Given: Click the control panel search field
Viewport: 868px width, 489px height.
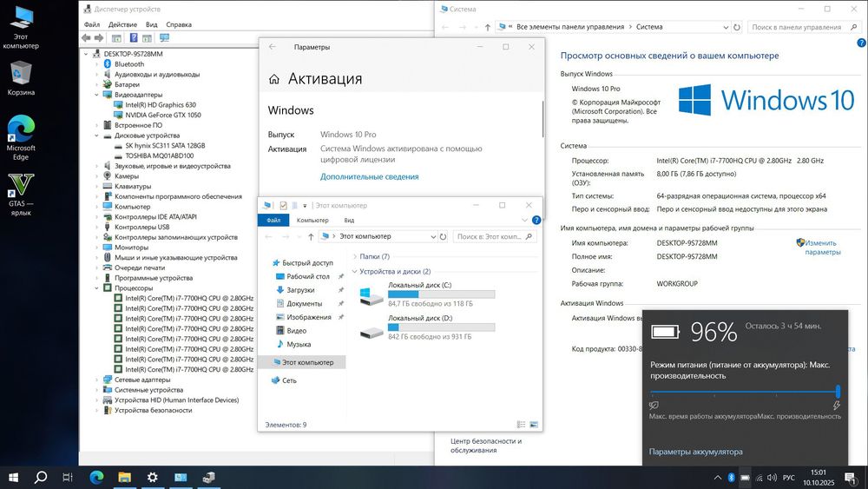Looking at the screenshot, I should 804,27.
